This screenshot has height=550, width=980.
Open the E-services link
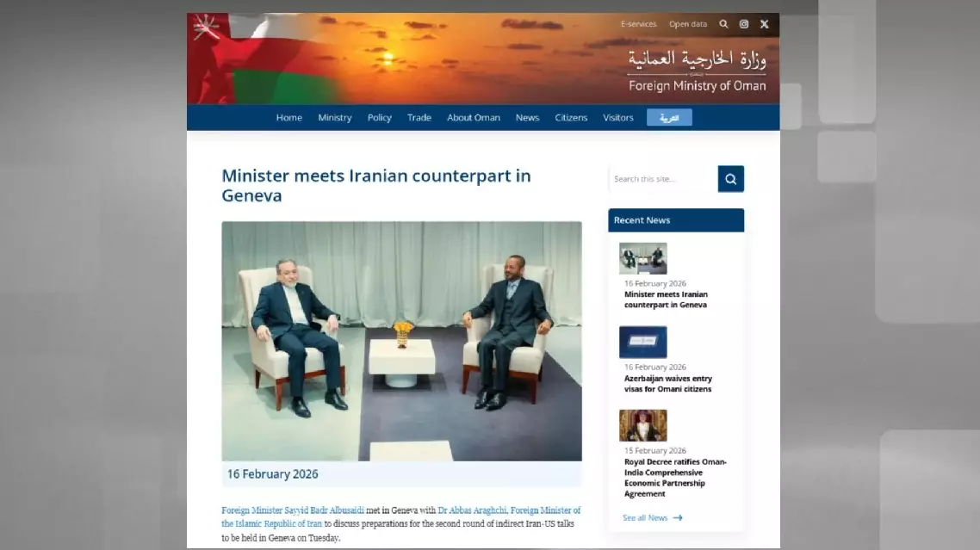pos(638,24)
